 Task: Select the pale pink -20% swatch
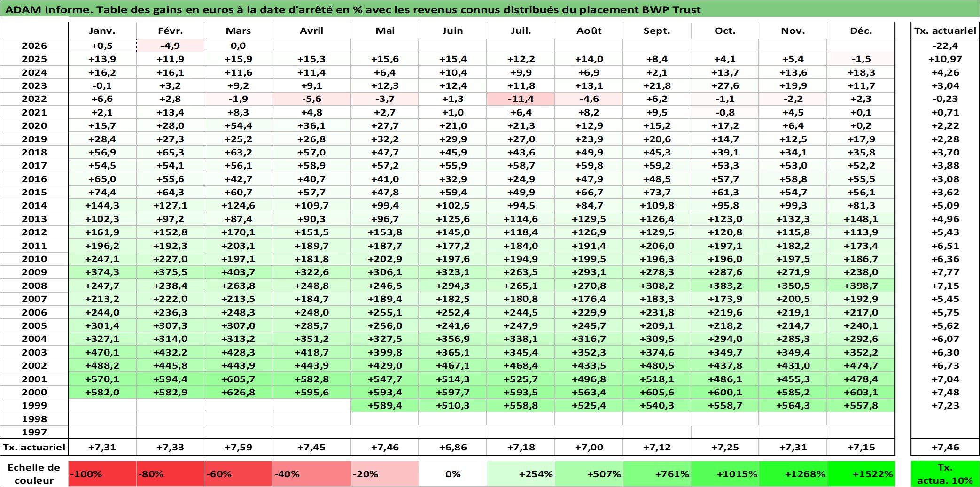[x=385, y=474]
